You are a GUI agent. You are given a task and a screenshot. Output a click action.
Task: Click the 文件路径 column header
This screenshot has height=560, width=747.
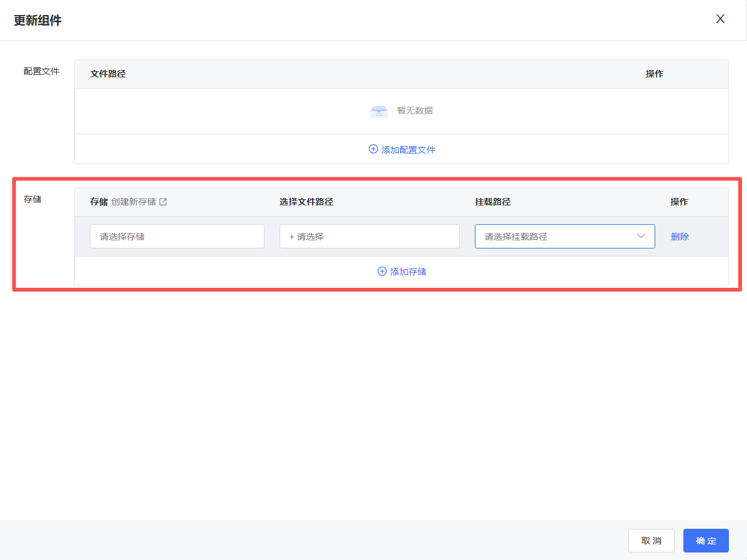coord(108,74)
